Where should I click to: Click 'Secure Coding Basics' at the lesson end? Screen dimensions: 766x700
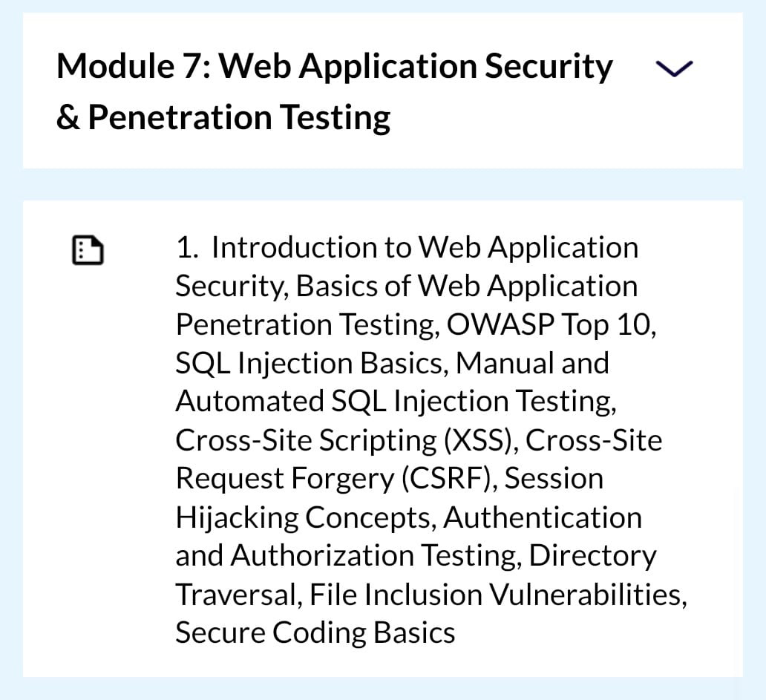315,633
